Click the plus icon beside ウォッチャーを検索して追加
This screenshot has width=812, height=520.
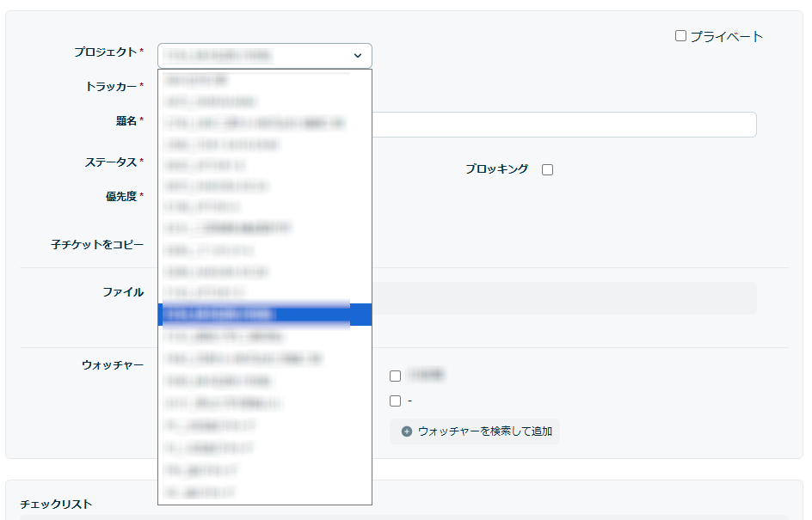(407, 431)
